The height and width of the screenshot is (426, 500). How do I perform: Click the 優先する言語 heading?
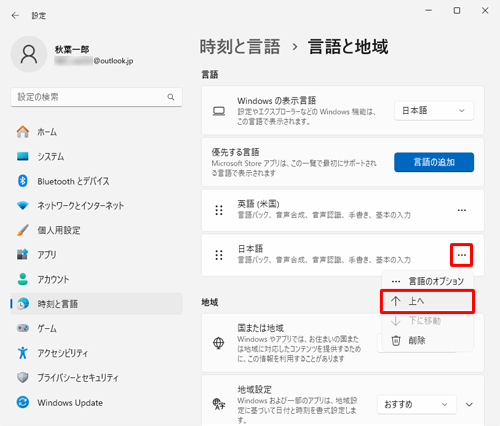pyautogui.click(x=235, y=152)
